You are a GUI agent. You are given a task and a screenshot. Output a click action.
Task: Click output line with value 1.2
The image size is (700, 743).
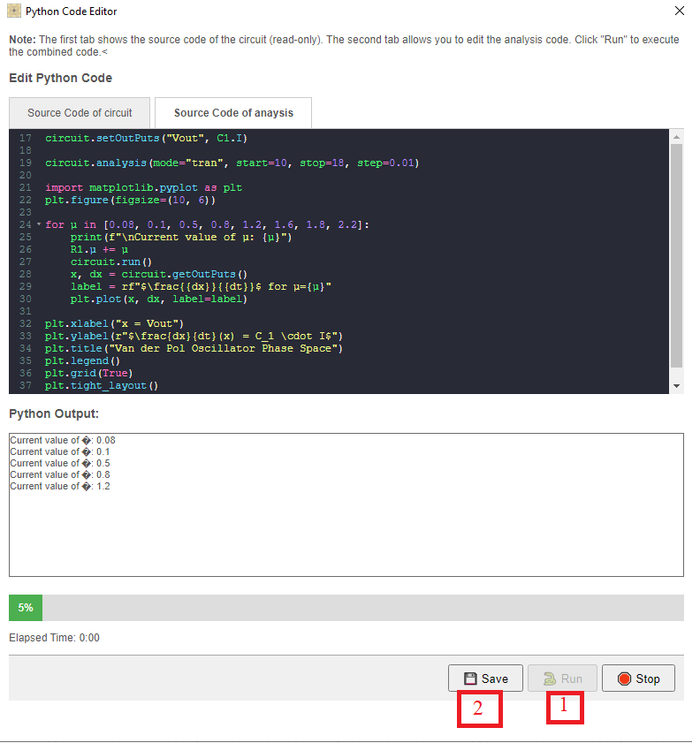[60, 486]
